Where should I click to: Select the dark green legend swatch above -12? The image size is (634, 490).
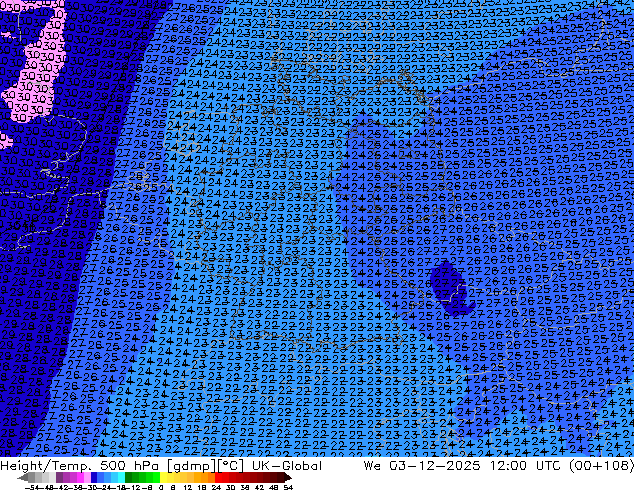click(x=129, y=478)
